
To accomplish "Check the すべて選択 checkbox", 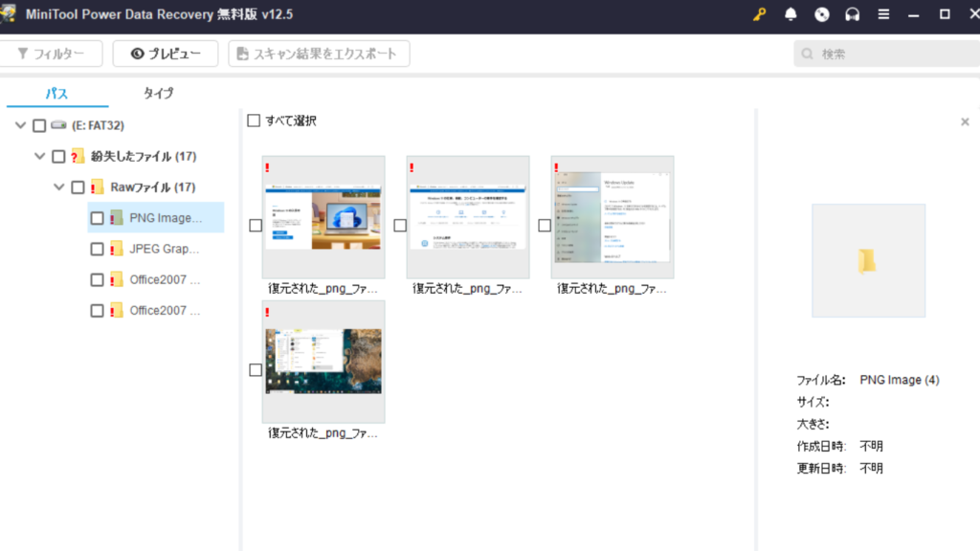I will (x=253, y=121).
